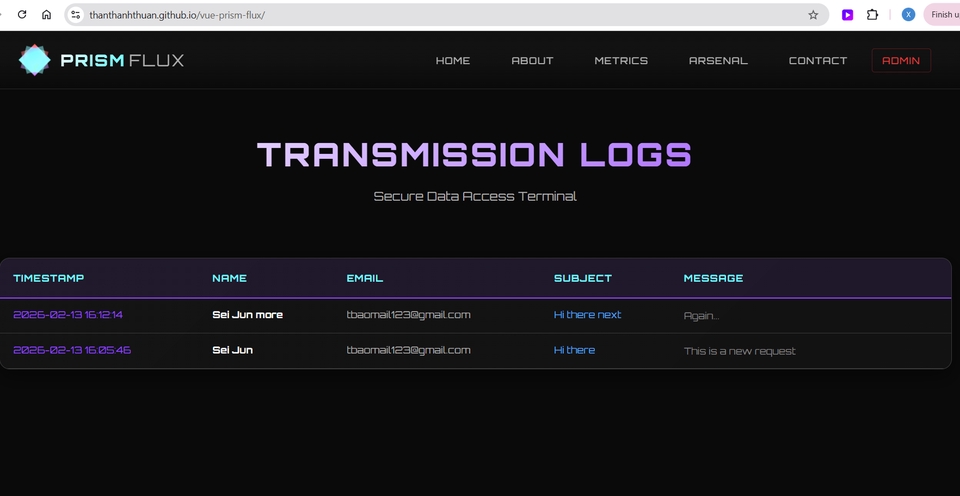Open the blue profile avatar
The height and width of the screenshot is (496, 960).
click(x=909, y=15)
